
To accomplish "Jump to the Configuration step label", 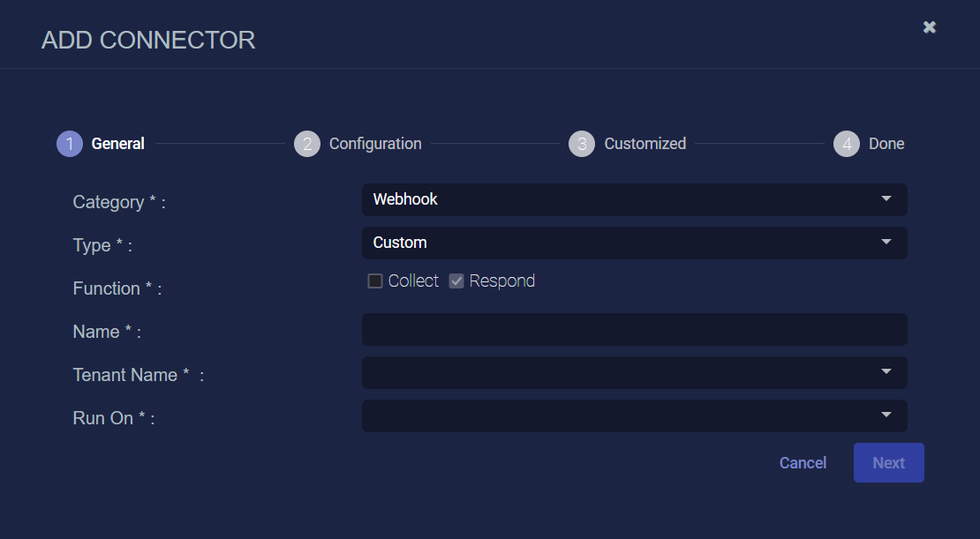I will (375, 144).
